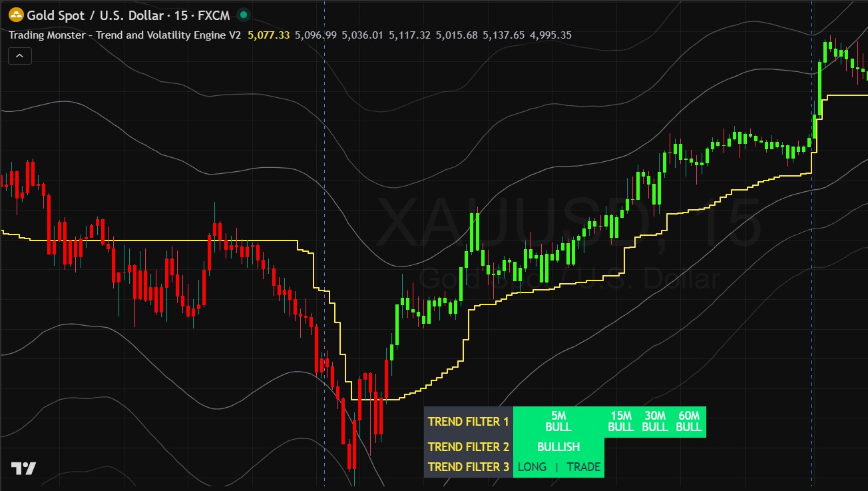Collapse the indicator legend with chevron

click(19, 56)
